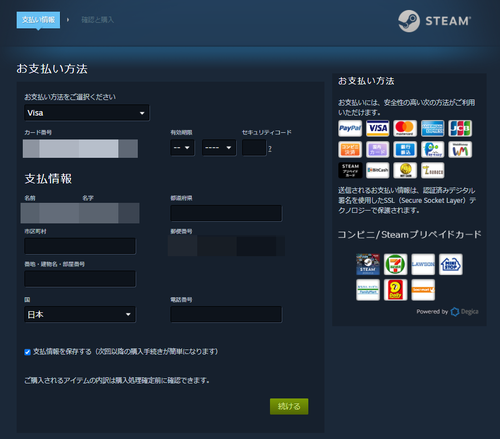Select the 支払い情報 step tab
The height and width of the screenshot is (439, 500).
tap(38, 20)
